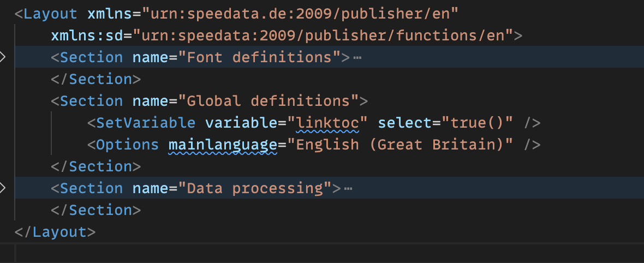Click the ellipsis after Data processing tag
This screenshot has height=263, width=644.
click(348, 188)
